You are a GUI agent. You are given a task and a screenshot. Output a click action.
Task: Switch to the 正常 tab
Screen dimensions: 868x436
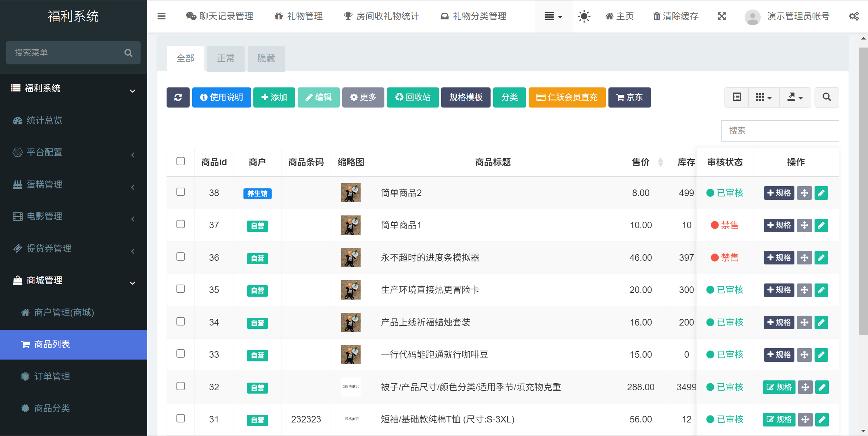coord(226,59)
